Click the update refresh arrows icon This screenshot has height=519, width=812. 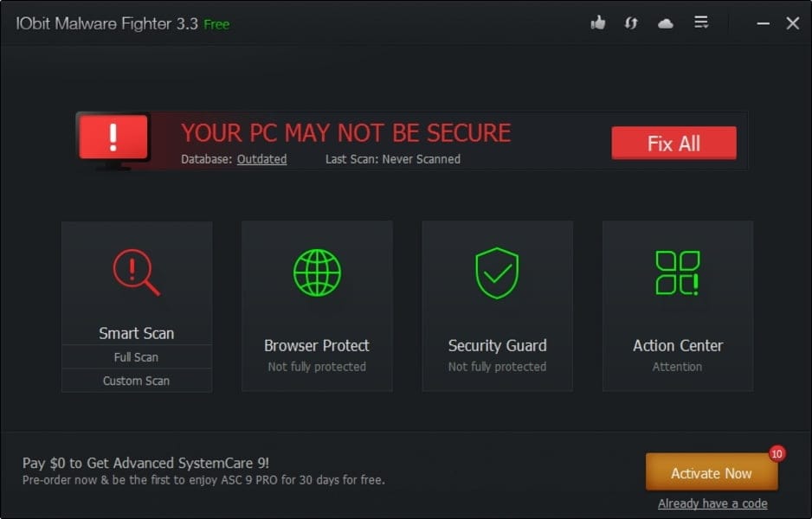coord(631,23)
